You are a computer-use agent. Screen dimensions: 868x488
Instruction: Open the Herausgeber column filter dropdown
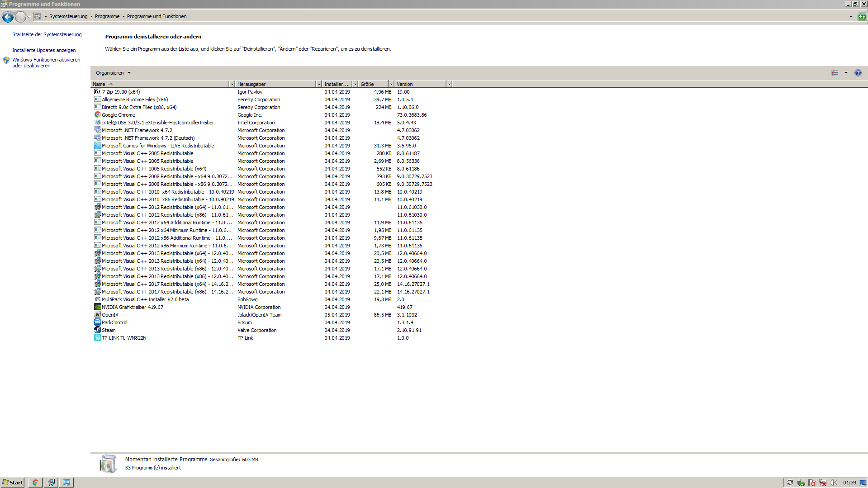pos(319,84)
